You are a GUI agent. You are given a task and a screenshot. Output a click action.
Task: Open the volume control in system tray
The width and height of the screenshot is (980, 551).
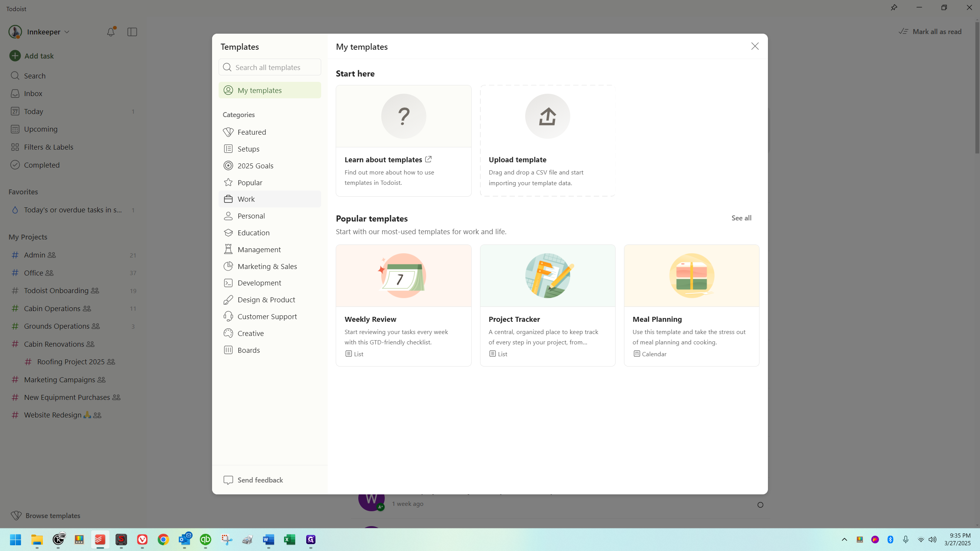933,540
